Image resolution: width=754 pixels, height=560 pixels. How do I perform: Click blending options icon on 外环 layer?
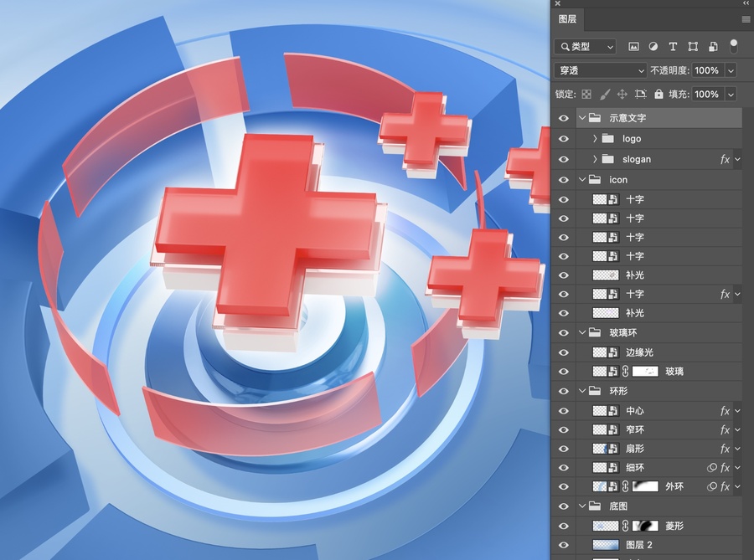(x=711, y=486)
